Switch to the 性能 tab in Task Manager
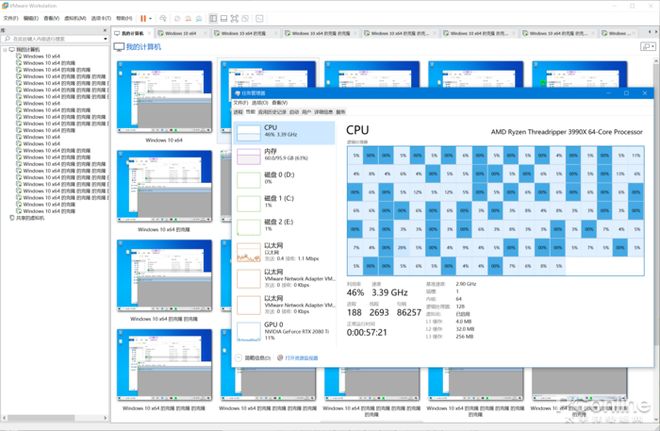 point(250,112)
